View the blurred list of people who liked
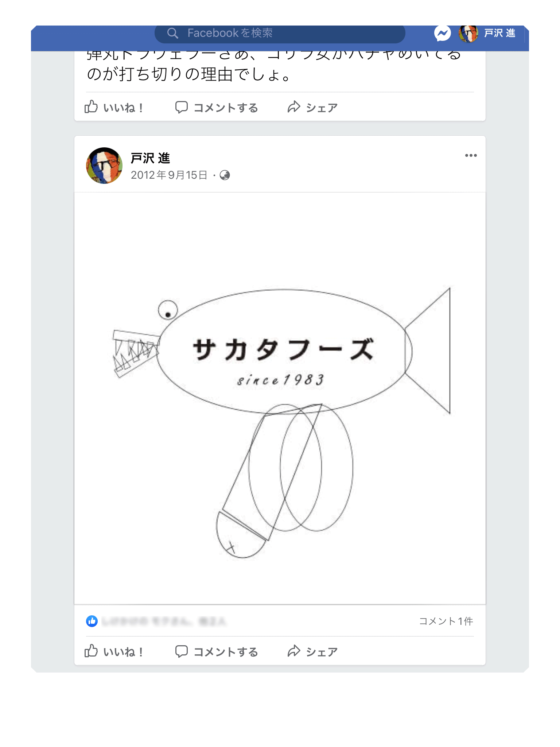Viewport: 560px width, 747px height. (x=164, y=621)
